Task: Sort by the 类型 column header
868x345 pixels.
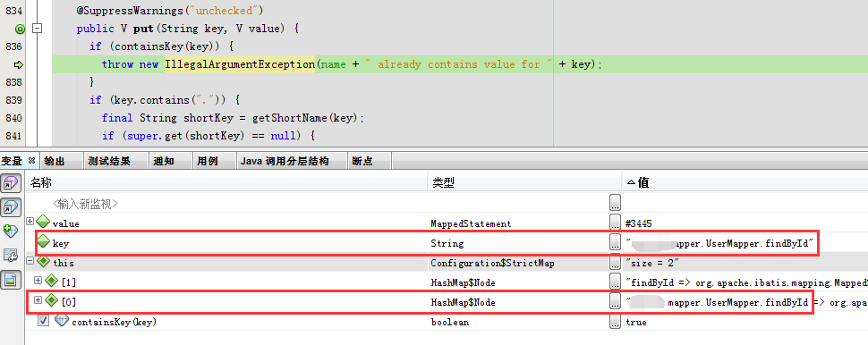Action: coord(524,182)
